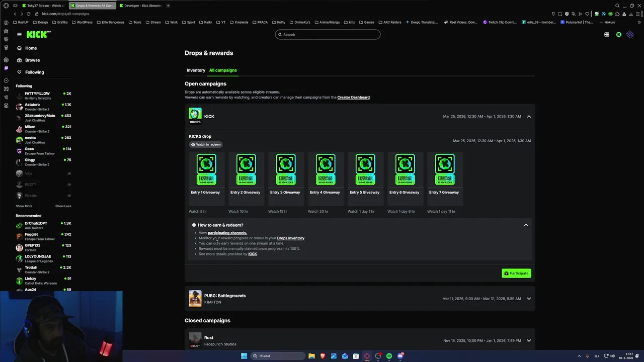Open the Twitch Clip Downloader bookmark

pos(500,22)
